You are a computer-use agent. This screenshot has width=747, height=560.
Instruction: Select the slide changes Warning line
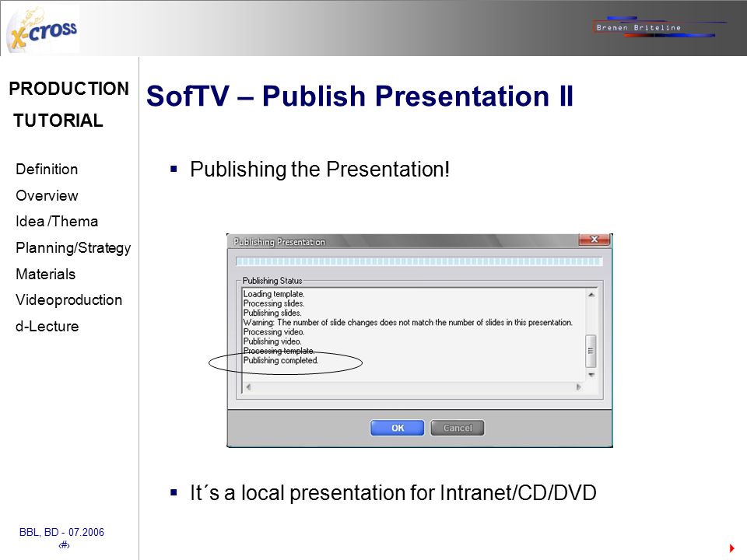coord(408,322)
